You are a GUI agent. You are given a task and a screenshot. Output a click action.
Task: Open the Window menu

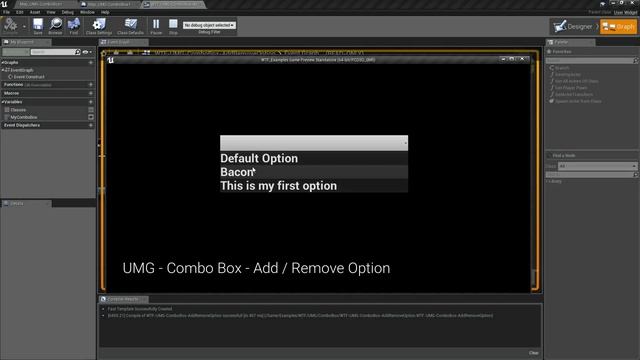coord(87,12)
